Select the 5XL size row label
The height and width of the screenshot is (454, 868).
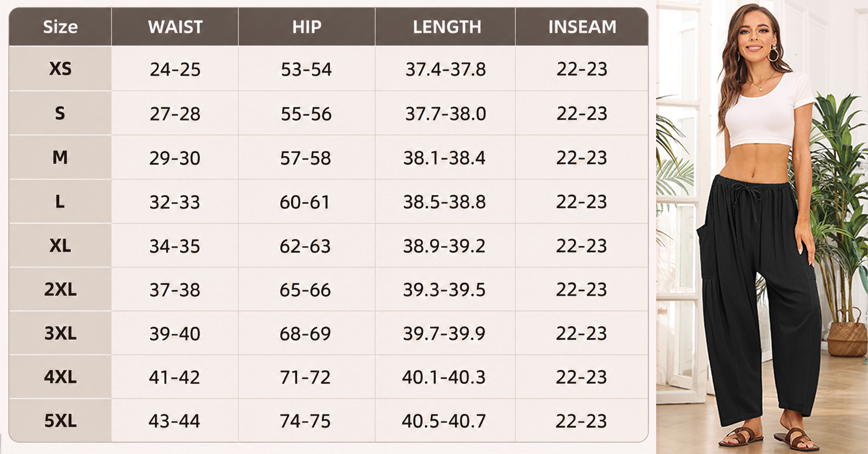[x=60, y=421]
